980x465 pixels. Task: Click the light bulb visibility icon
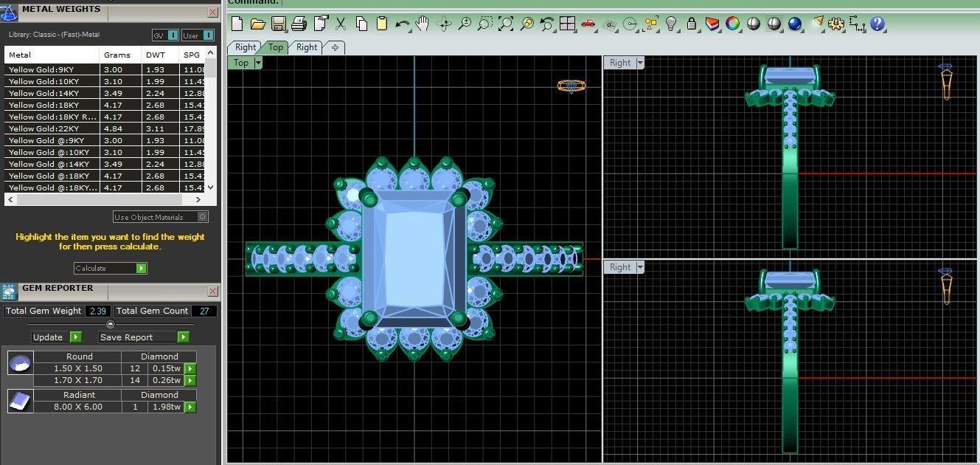click(671, 24)
